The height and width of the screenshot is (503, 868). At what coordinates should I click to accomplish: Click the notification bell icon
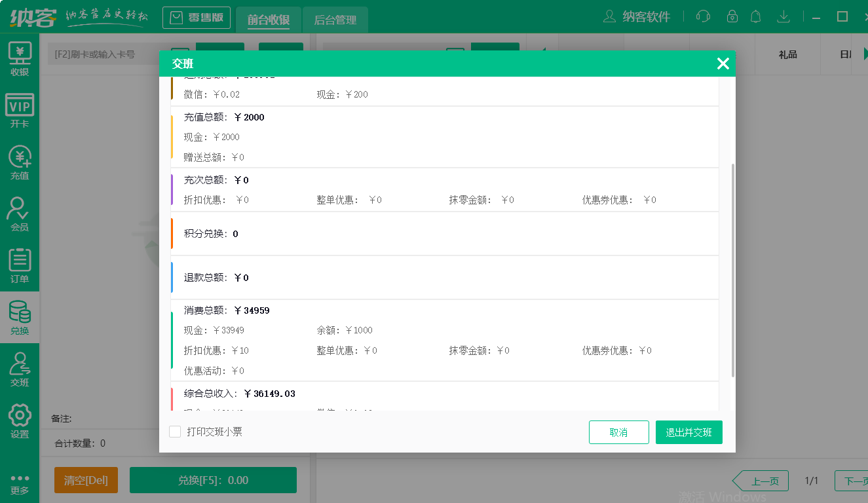755,16
